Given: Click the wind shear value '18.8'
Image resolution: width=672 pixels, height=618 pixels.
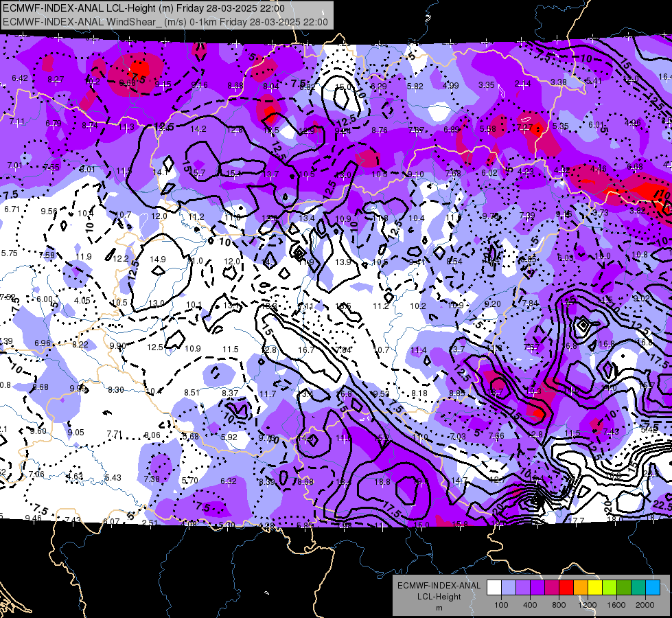Looking at the screenshot, I should (x=382, y=481).
